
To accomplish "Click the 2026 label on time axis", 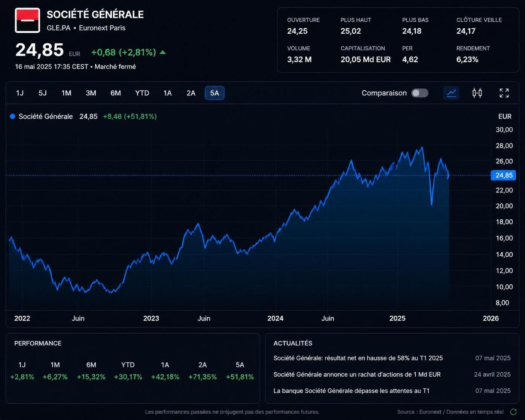I will tap(491, 318).
